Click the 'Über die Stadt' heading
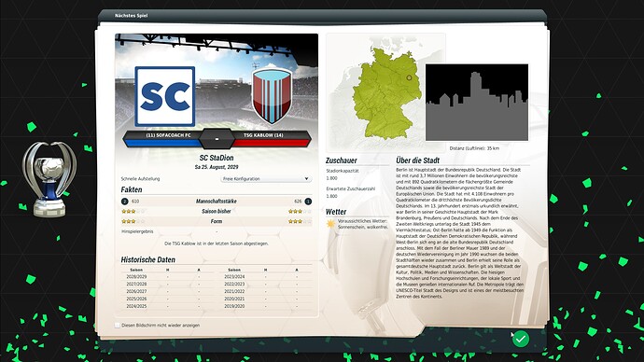Screen dimensions: 644x362 tap(418, 160)
